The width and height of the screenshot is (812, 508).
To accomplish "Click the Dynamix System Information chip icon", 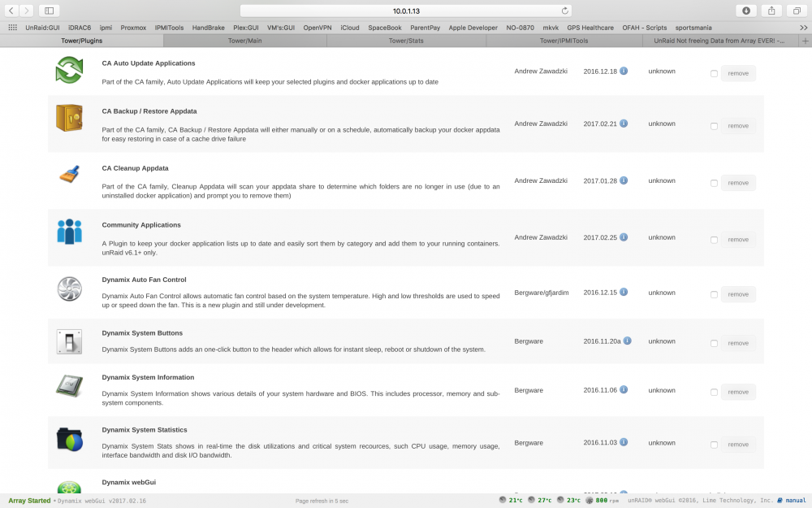I will pyautogui.click(x=69, y=385).
